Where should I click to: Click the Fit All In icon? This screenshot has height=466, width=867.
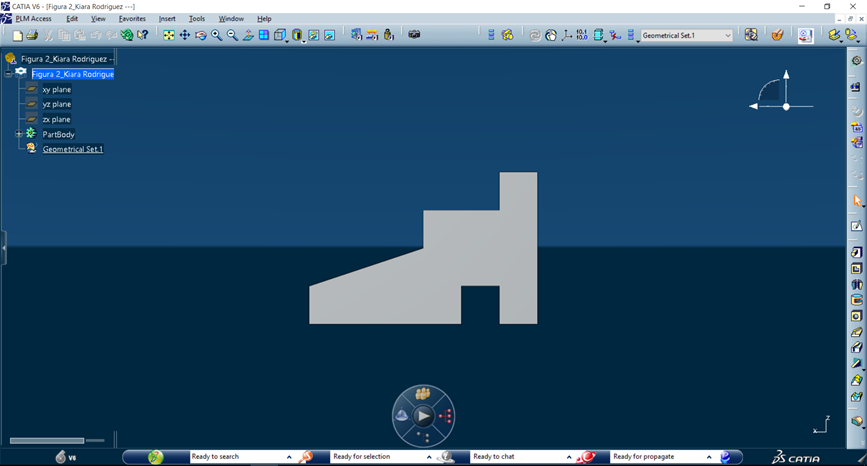[x=169, y=35]
